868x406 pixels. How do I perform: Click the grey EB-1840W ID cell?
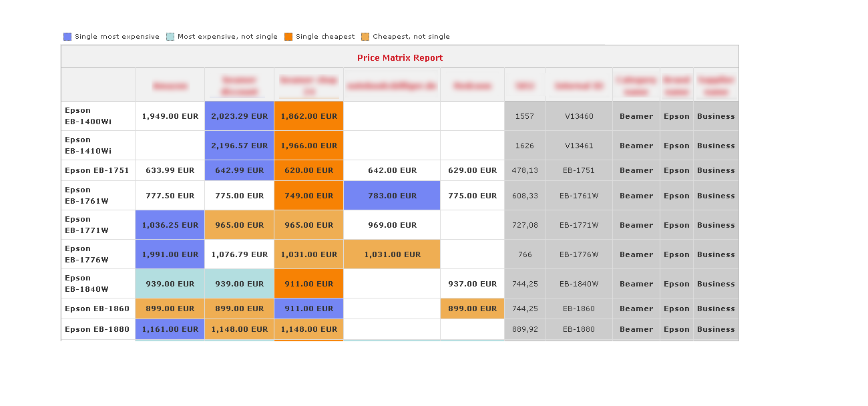point(579,284)
